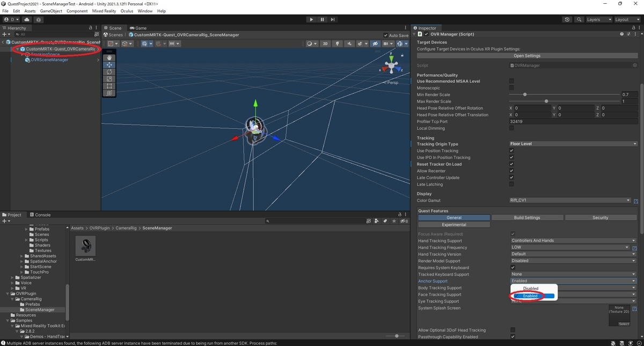Open the Console tab icon
The width and height of the screenshot is (644, 346).
pyautogui.click(x=31, y=215)
